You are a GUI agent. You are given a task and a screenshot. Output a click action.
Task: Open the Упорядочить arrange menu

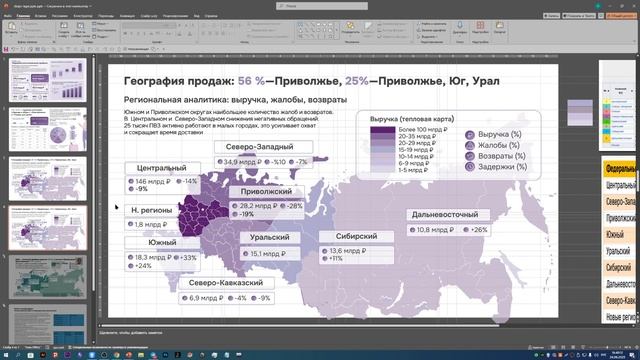click(x=350, y=28)
